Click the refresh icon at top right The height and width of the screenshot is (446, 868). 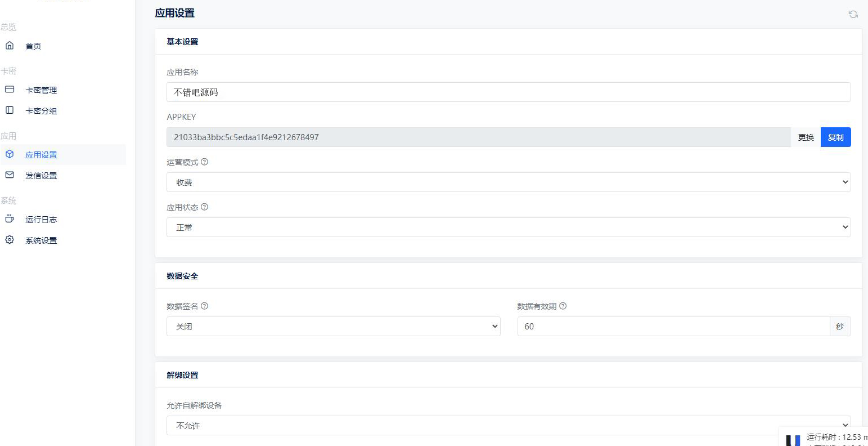(853, 14)
